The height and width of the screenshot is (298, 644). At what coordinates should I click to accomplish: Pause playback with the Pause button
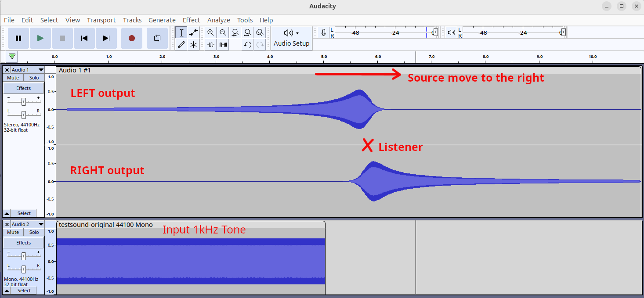click(18, 38)
